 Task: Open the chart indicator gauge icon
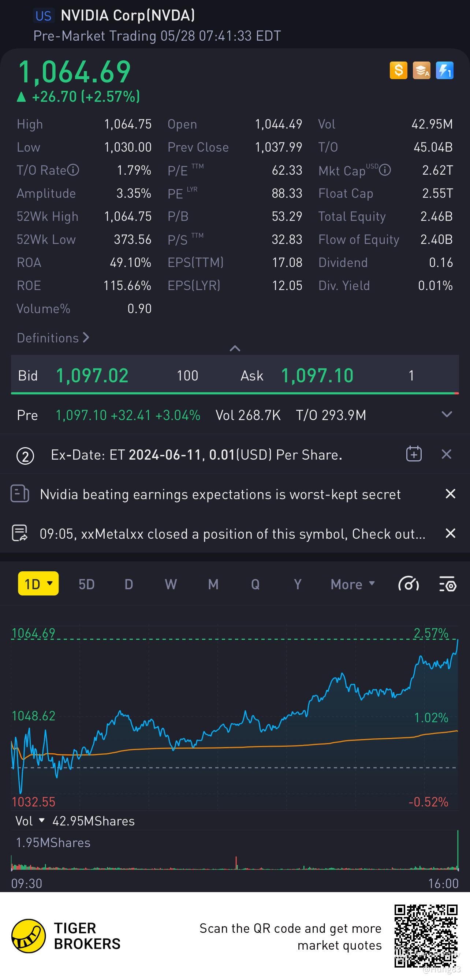pos(409,584)
